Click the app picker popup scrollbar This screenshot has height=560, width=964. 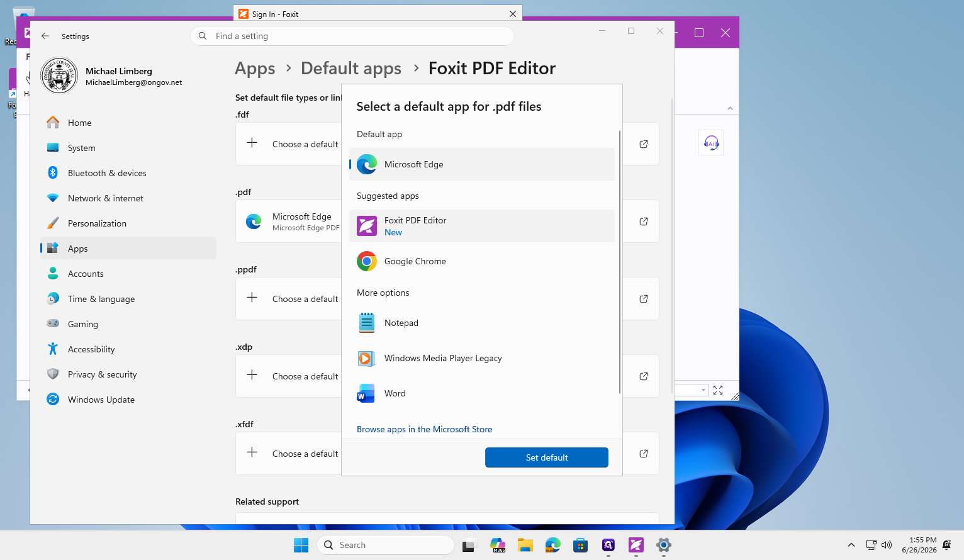pos(620,262)
